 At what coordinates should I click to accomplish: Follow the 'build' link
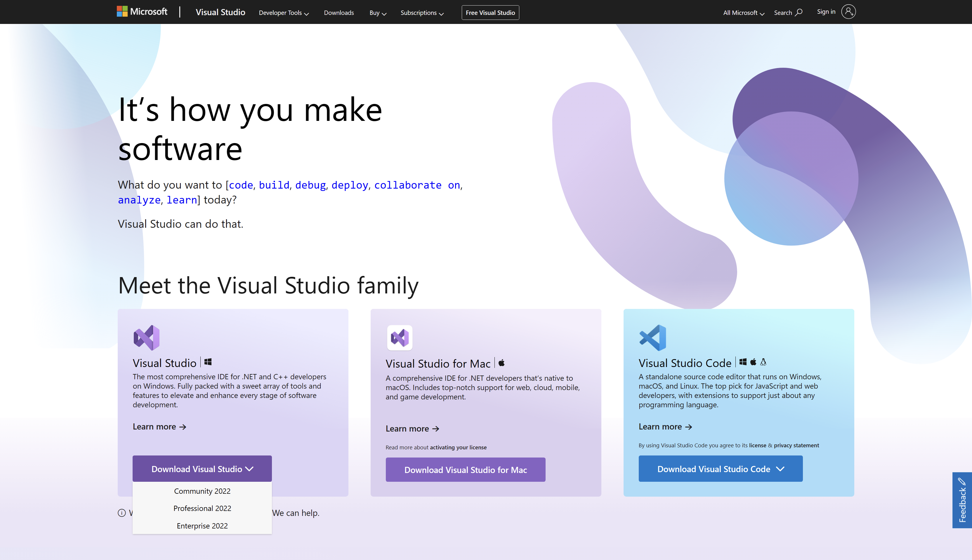pyautogui.click(x=274, y=185)
